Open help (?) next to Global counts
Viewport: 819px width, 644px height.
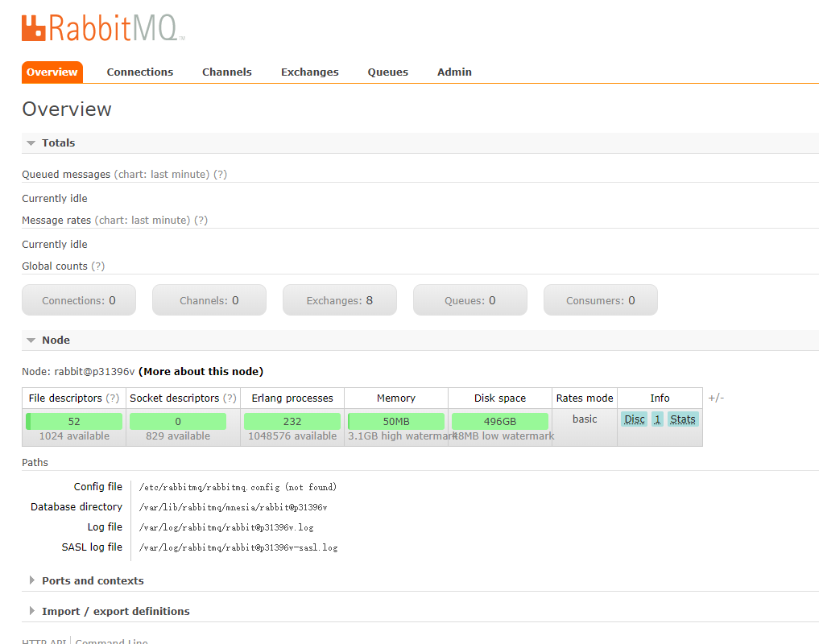[97, 266]
